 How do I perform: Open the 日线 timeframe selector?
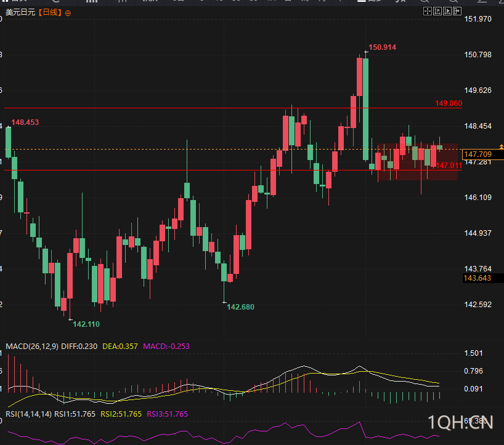[50, 12]
